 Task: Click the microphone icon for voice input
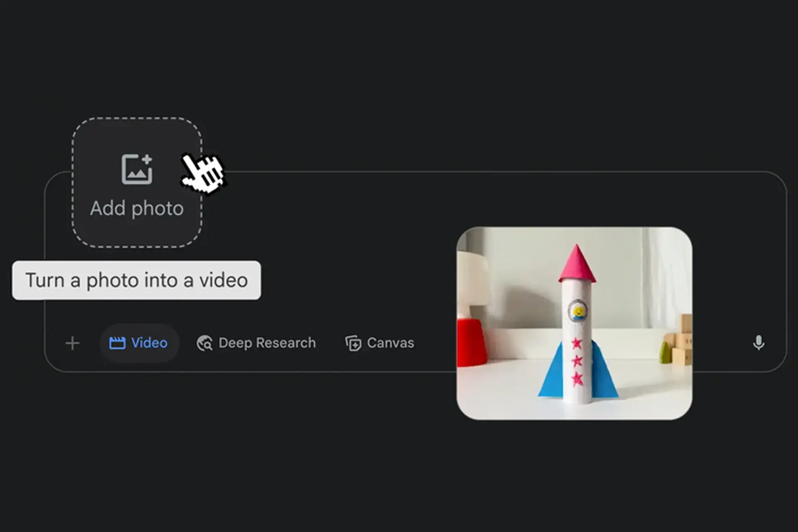[759, 343]
